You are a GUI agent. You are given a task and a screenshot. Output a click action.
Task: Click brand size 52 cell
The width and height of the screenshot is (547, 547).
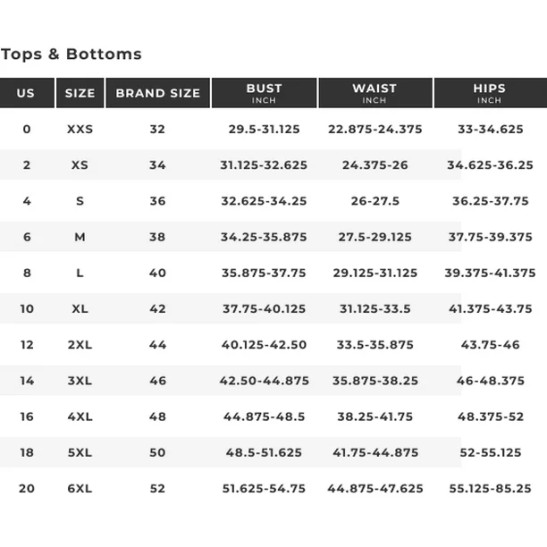(157, 488)
